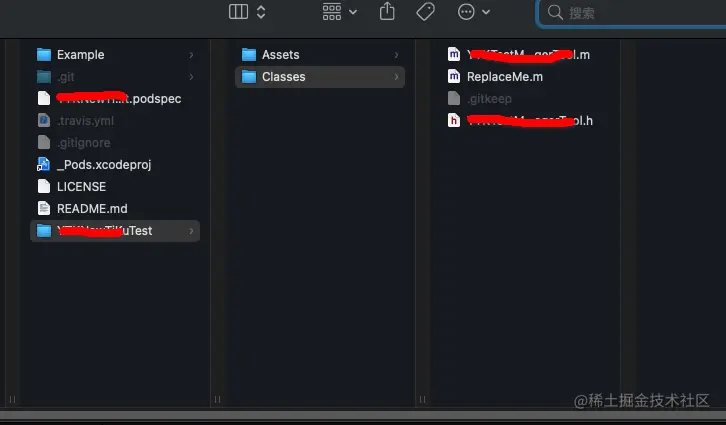Select the Assets folder name
Image resolution: width=726 pixels, height=425 pixels.
point(281,55)
